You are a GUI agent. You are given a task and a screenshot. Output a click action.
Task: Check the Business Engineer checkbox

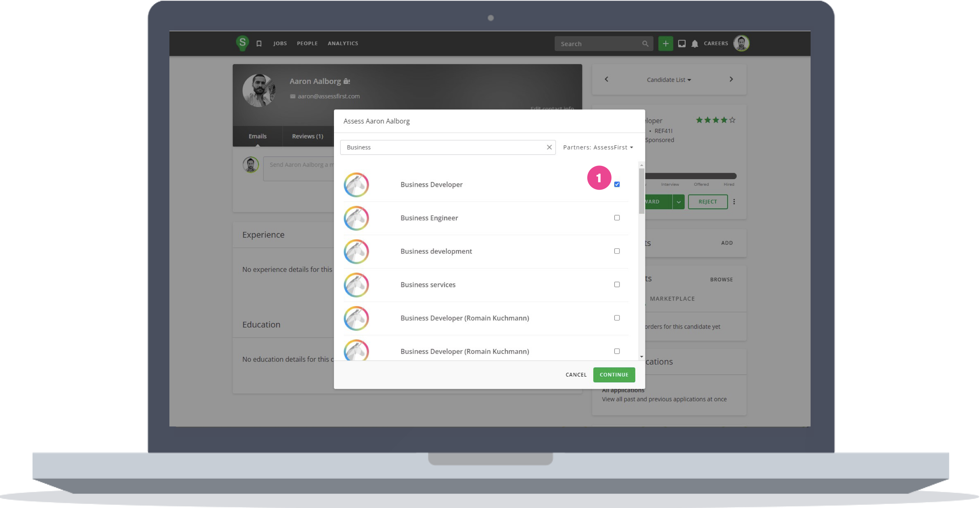pos(617,218)
